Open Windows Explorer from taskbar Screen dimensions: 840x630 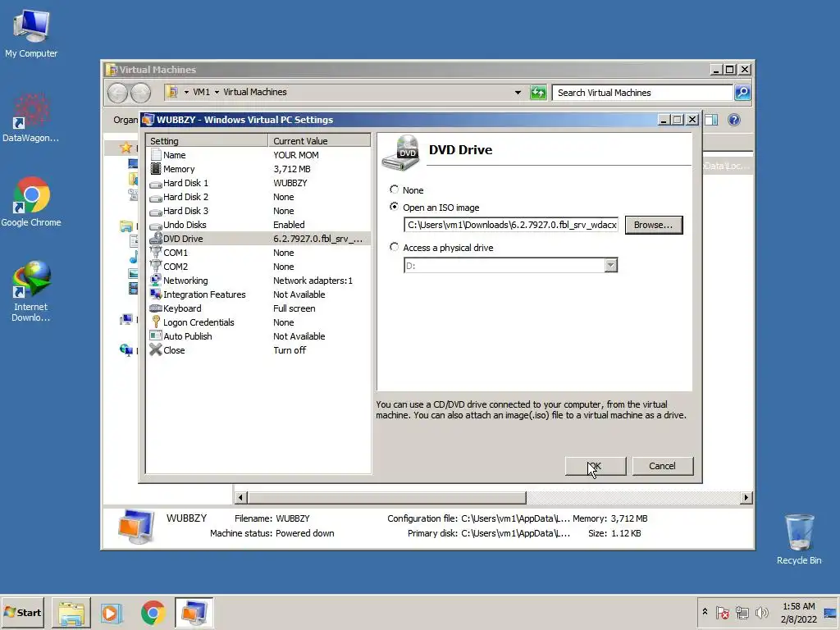(71, 612)
